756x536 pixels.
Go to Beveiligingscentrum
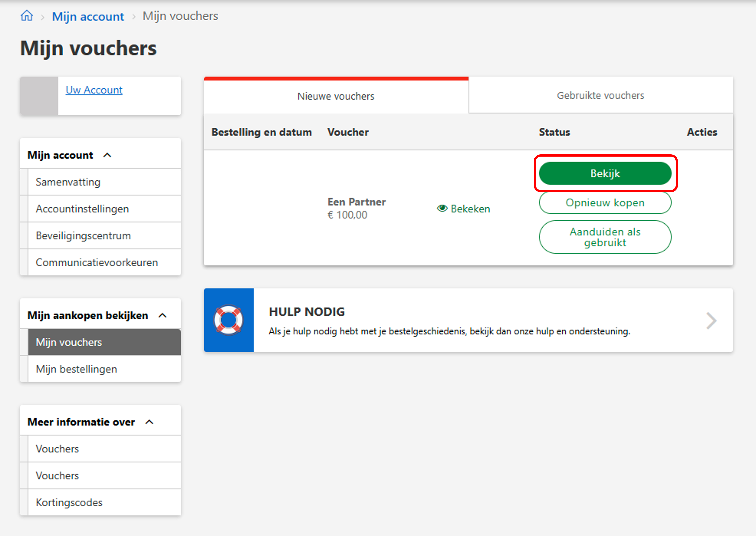(x=104, y=235)
